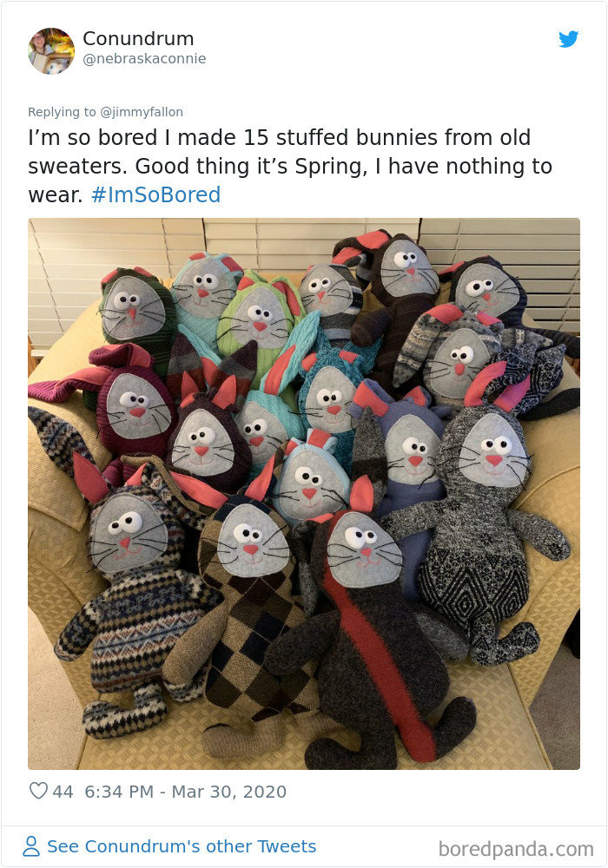The image size is (608, 868).
Task: Click the Replying to label
Action: click(62, 112)
